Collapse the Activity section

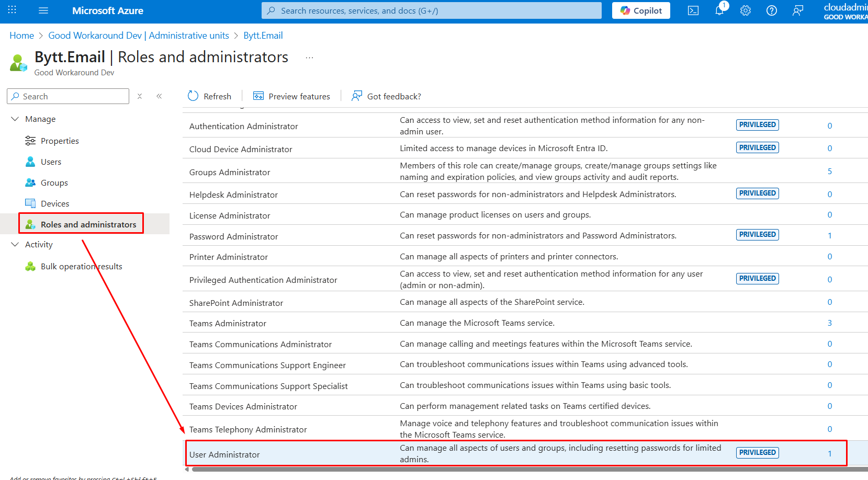15,245
